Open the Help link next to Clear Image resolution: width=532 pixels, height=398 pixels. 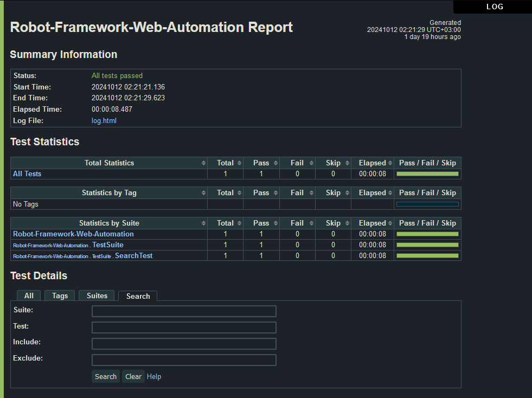coord(154,377)
